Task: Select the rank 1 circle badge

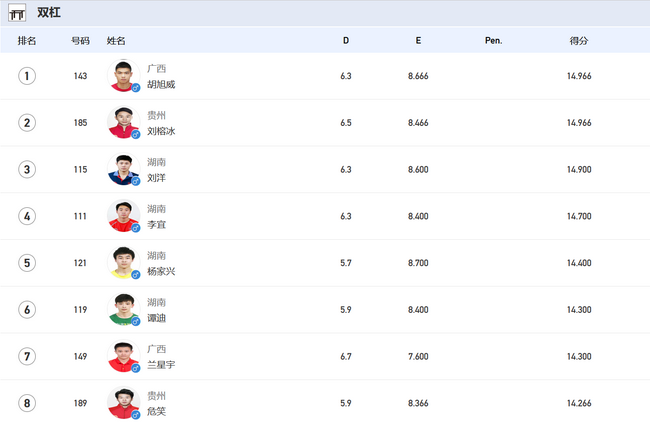Action: click(27, 76)
